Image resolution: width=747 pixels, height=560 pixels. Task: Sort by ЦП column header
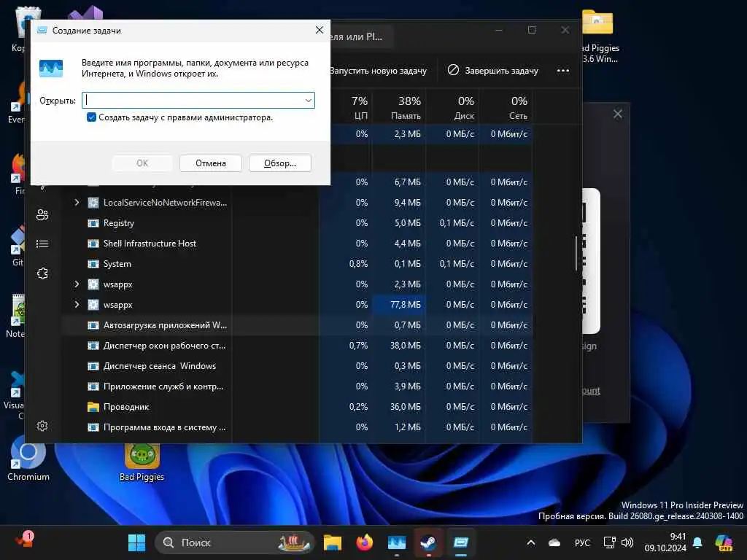click(359, 106)
